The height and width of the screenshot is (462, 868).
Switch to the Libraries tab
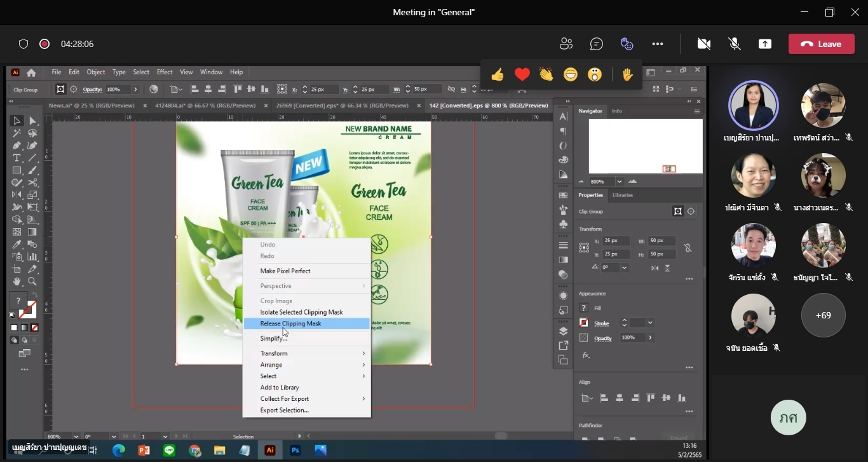pyautogui.click(x=623, y=195)
